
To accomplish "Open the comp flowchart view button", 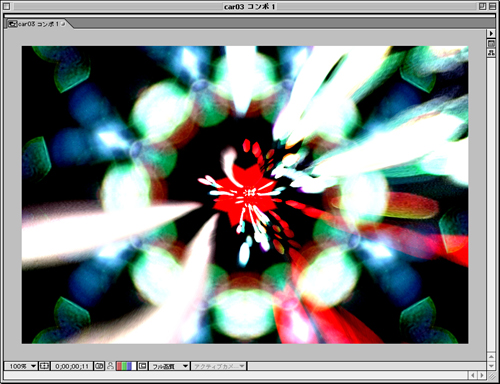I will (491, 53).
